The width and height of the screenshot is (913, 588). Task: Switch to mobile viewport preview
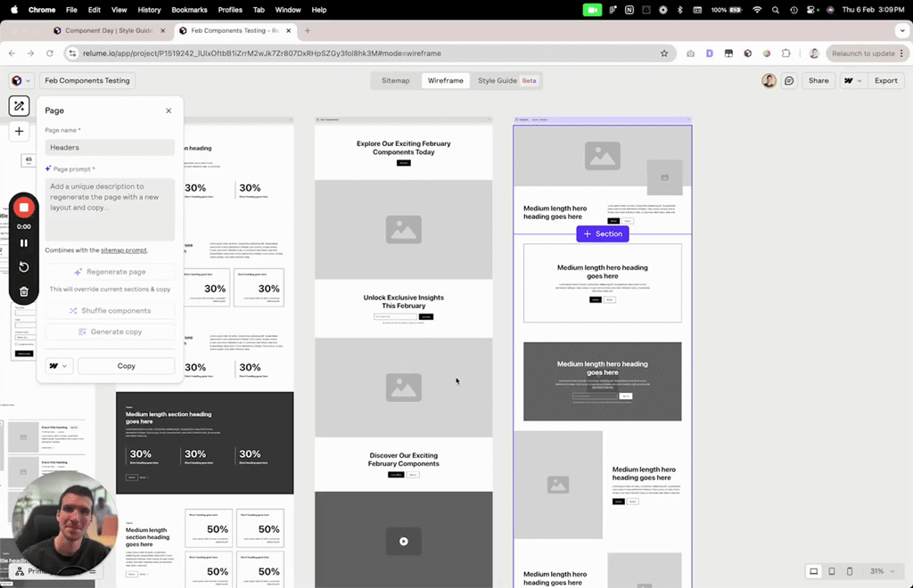(850, 571)
